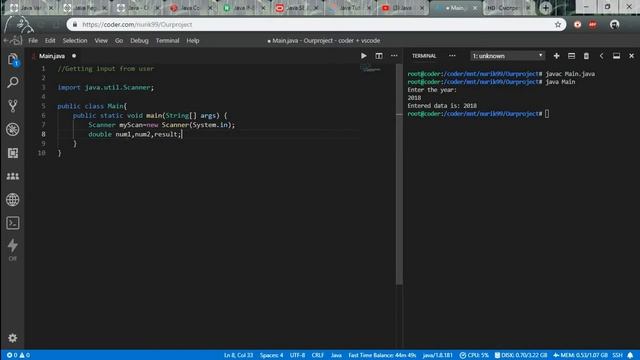Open the File menu
This screenshot has height=360, width=640.
pyautogui.click(x=33, y=40)
